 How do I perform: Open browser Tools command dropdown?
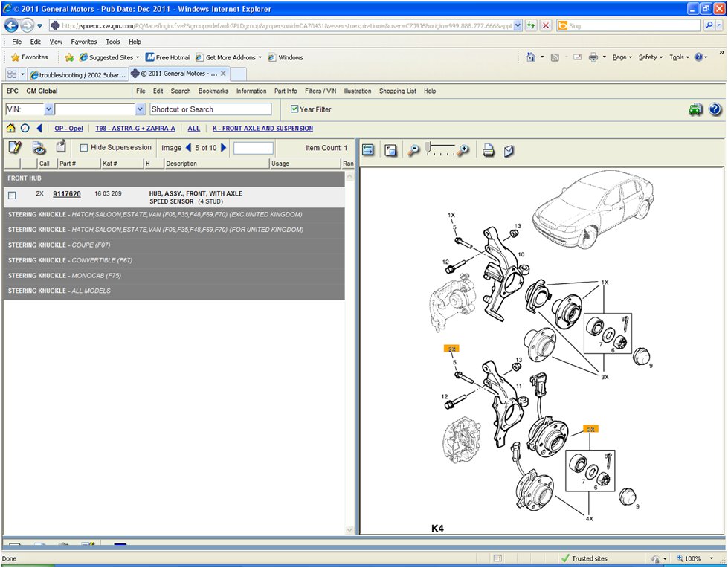pos(679,57)
